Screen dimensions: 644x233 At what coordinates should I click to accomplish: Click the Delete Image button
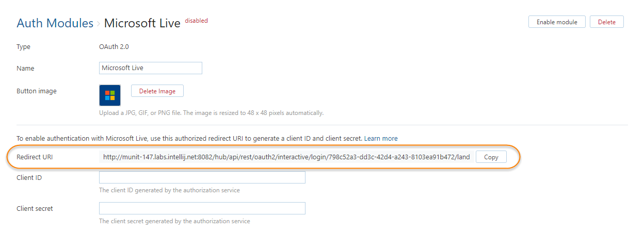157,91
